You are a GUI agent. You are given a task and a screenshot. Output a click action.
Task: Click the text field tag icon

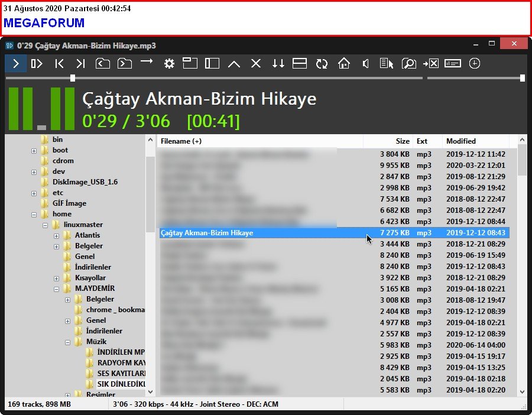453,63
